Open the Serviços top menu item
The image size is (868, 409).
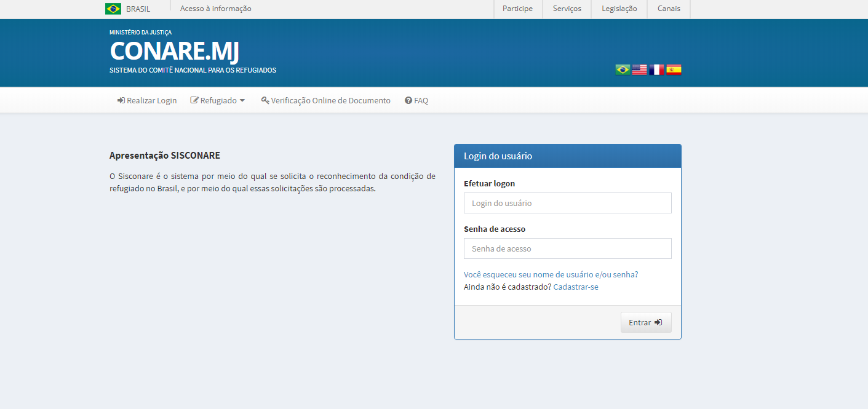[x=567, y=9]
